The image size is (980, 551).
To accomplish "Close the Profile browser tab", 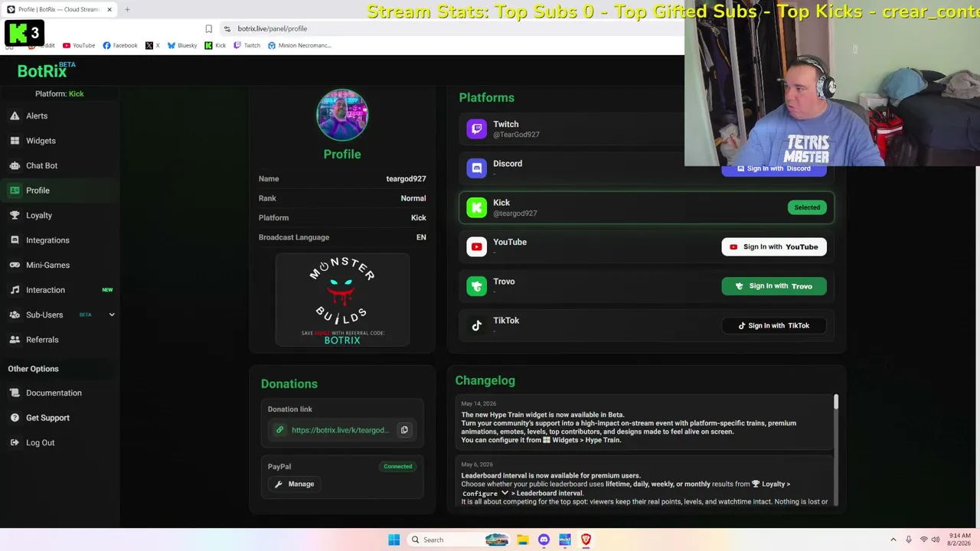I will pyautogui.click(x=109, y=9).
